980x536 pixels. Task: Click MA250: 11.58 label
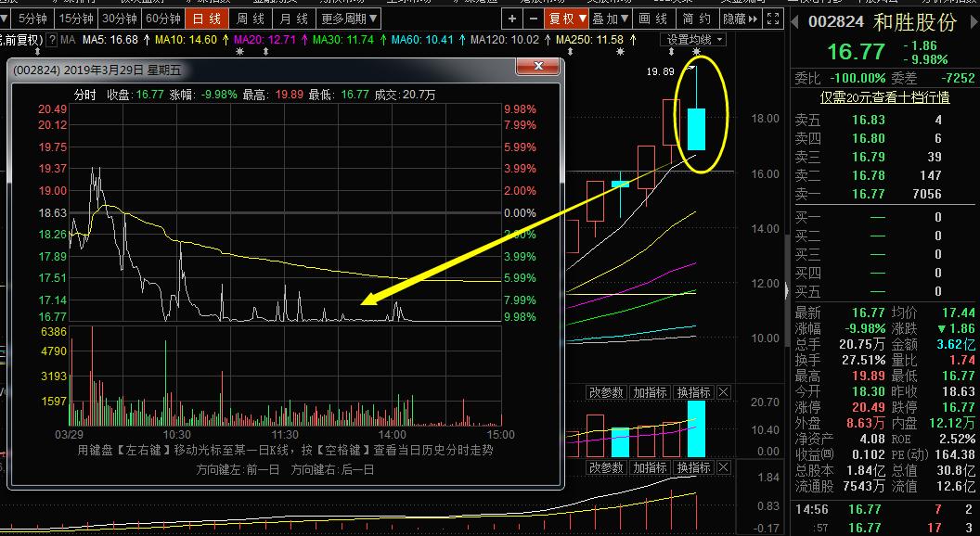(x=589, y=40)
